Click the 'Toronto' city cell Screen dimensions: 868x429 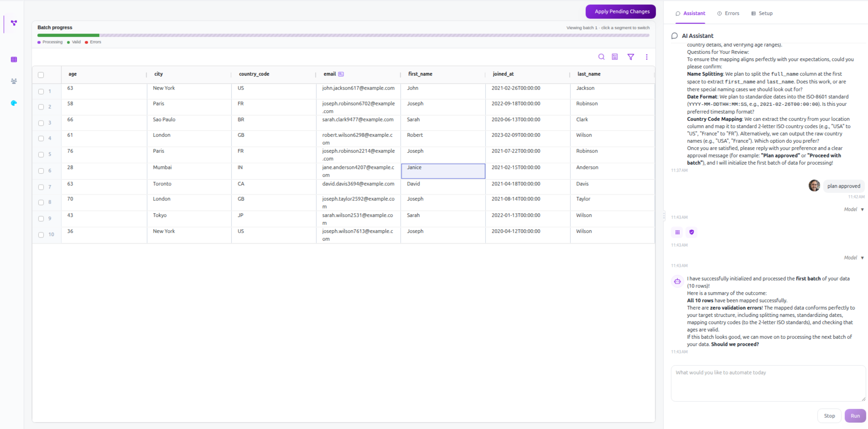pos(189,187)
